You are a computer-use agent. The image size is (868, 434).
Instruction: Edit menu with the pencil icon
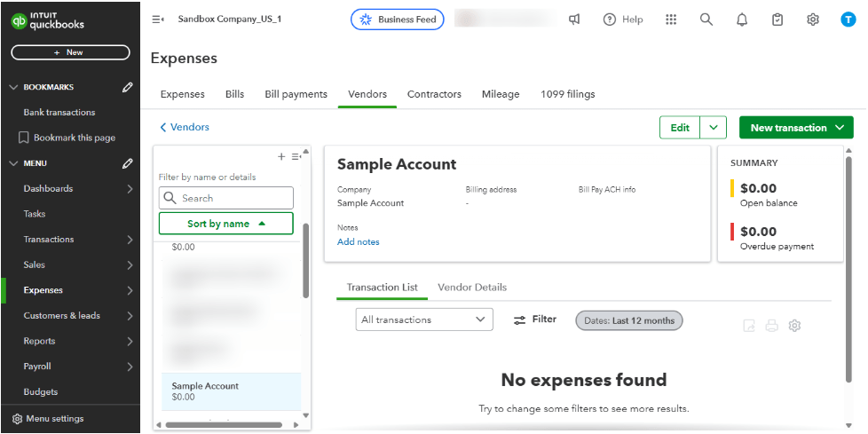(127, 163)
